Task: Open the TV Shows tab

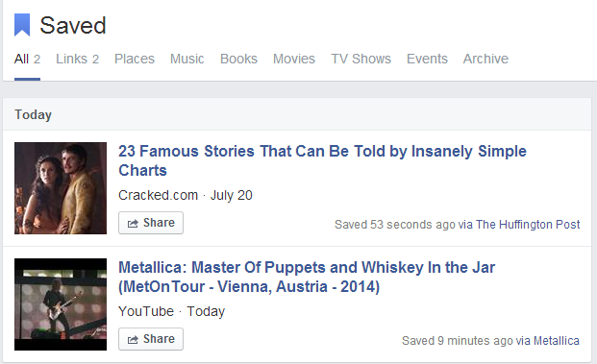Action: pyautogui.click(x=361, y=59)
